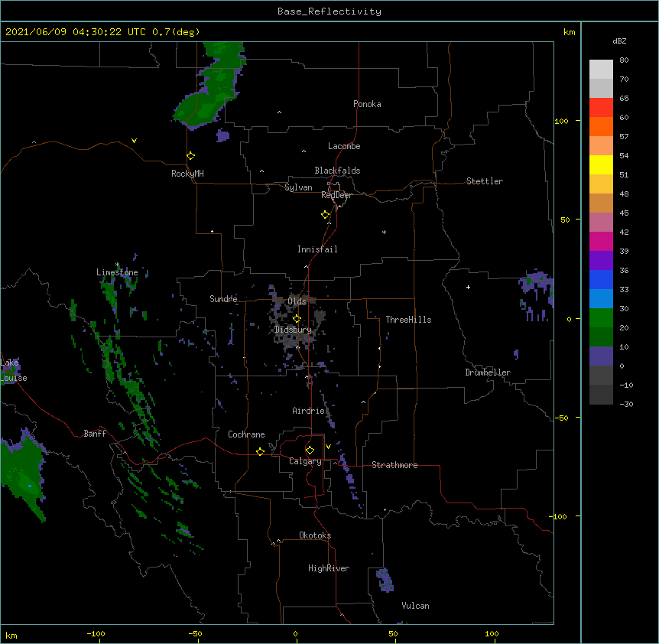Click the RockyMH label
The image size is (659, 644).
coord(187,174)
